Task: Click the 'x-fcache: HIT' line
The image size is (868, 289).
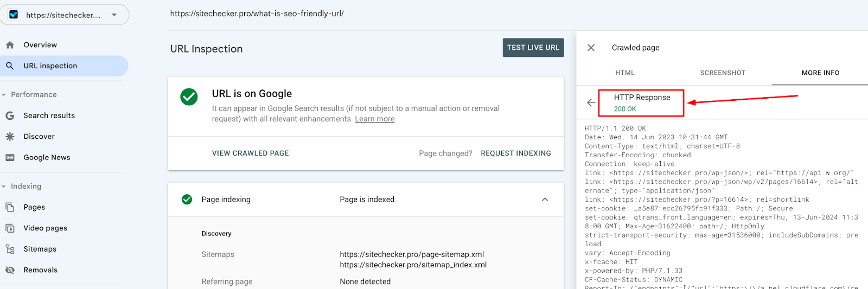Action: click(611, 262)
